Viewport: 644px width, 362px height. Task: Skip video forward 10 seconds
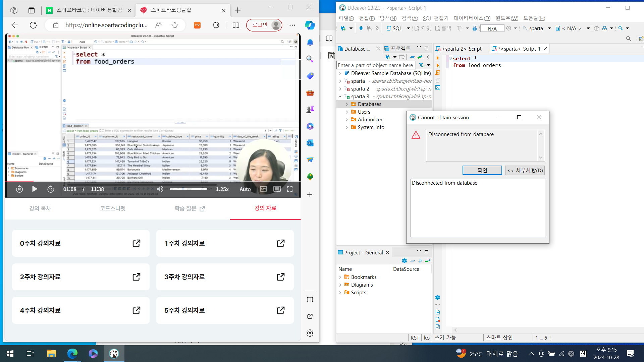point(51,189)
